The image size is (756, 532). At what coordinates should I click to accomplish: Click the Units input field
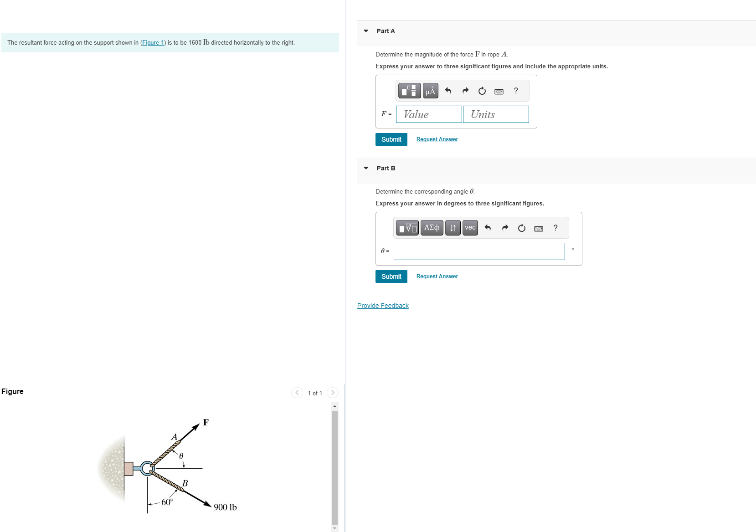[495, 114]
